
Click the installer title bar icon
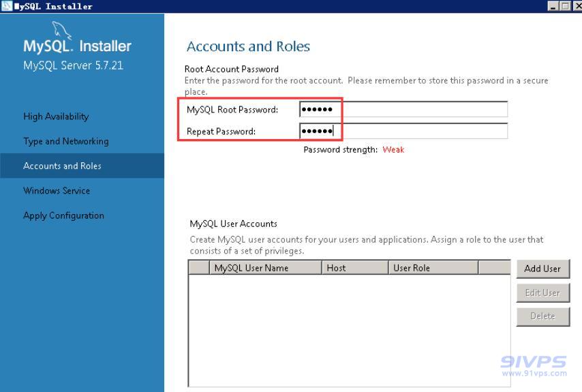point(7,6)
